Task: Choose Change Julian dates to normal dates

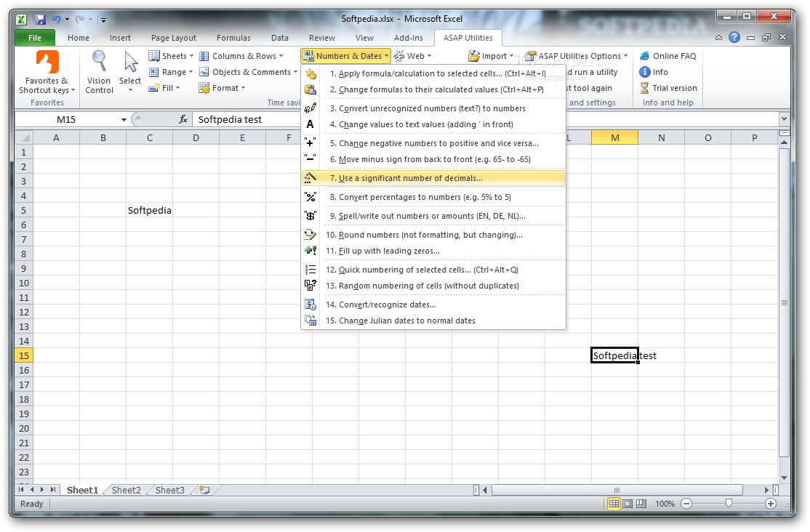Action: 433,321
